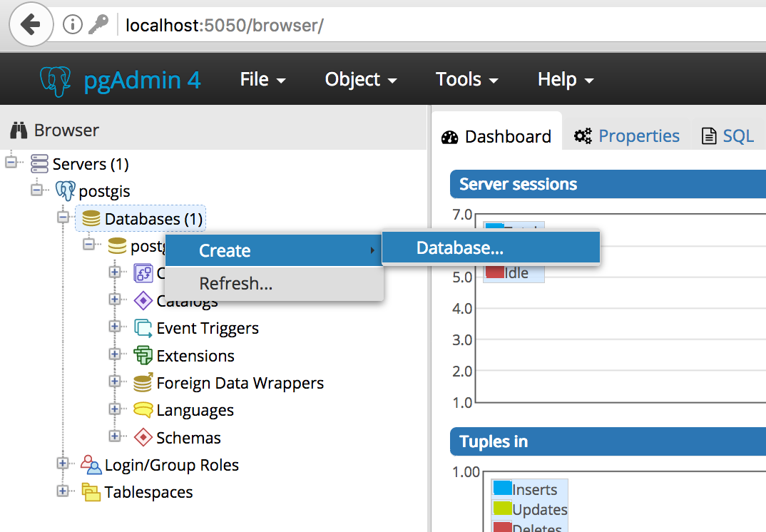Collapse the Servers tree node

pyautogui.click(x=11, y=163)
